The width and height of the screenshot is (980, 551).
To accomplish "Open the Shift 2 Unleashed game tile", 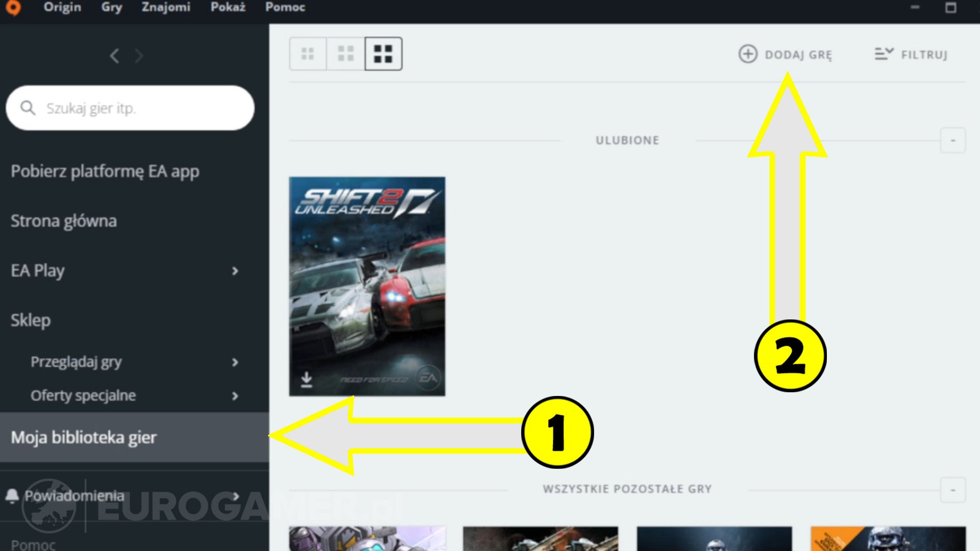I will tap(367, 286).
